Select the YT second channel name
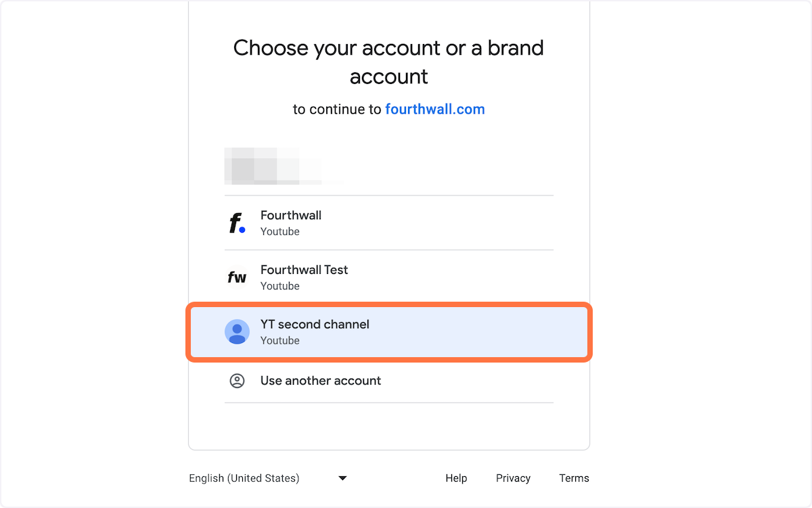 [315, 324]
